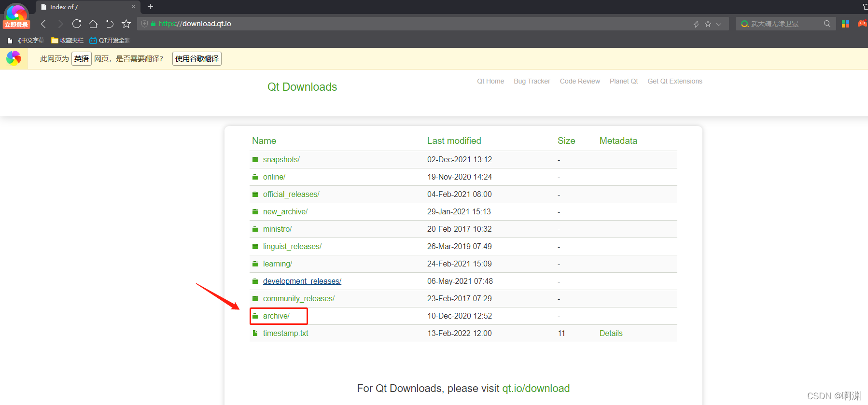Select the 'Index of /' tab
The height and width of the screenshot is (405, 868).
point(88,7)
